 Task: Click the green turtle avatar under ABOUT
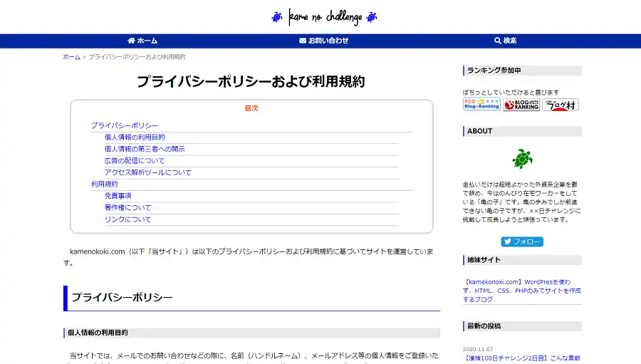[x=523, y=159]
